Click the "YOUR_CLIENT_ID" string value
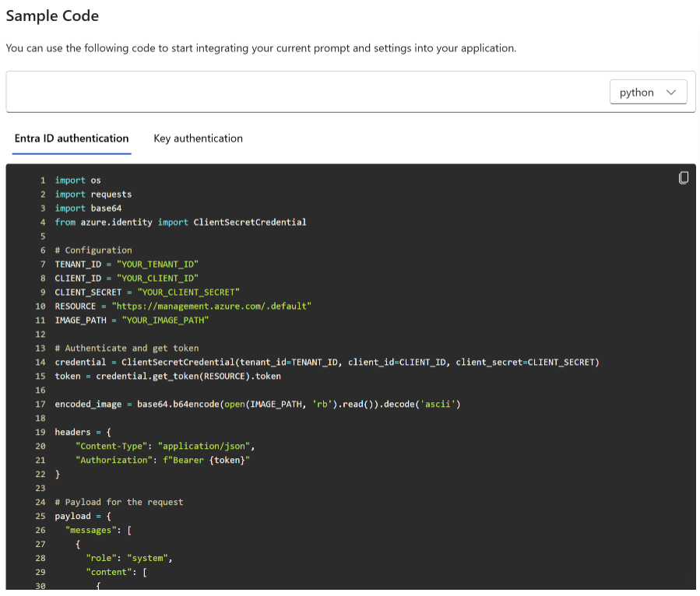Screen dimensions: 700x596 pos(157,278)
